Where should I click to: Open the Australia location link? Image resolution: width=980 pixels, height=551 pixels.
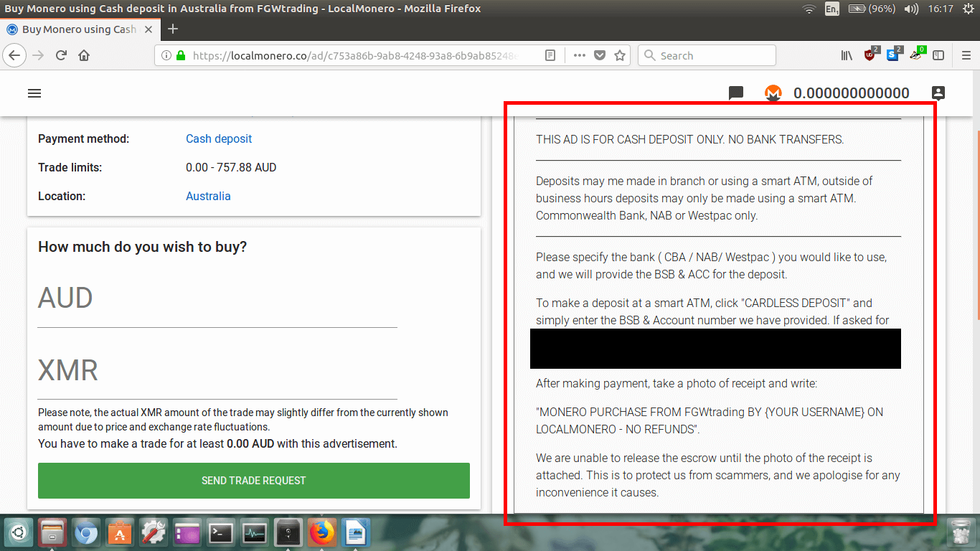[208, 196]
